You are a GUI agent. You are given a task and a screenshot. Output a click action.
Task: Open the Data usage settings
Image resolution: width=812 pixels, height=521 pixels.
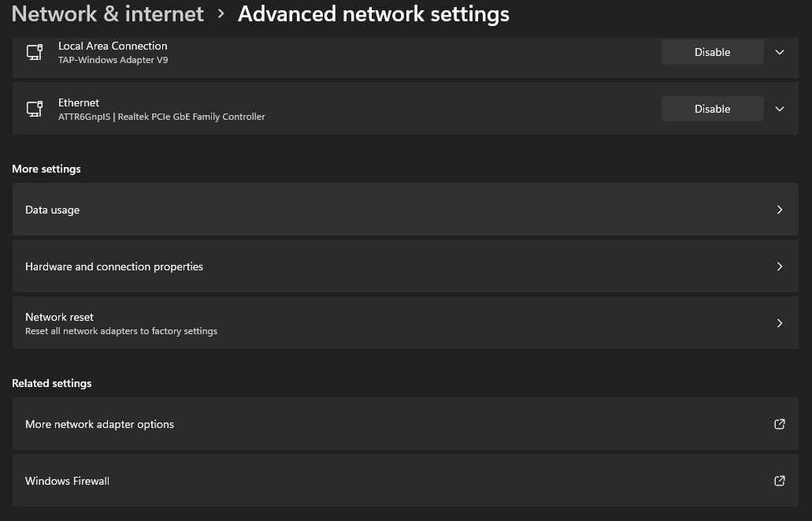coord(53,210)
